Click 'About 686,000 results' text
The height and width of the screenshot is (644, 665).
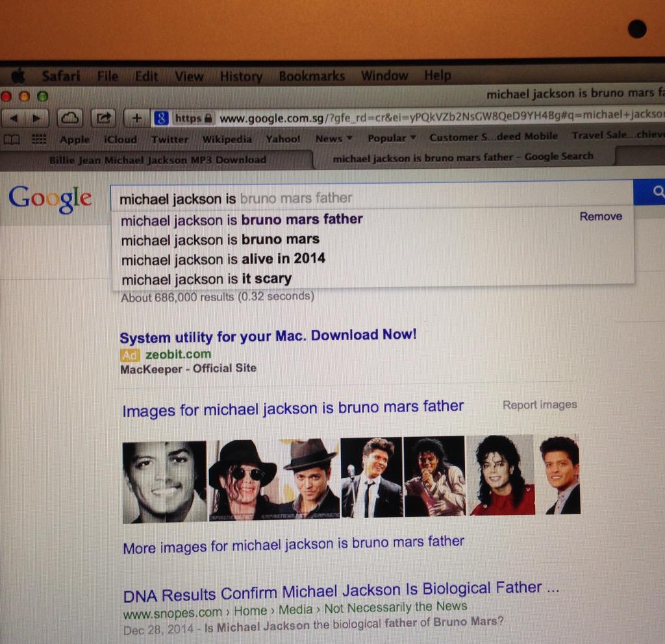pos(217,297)
